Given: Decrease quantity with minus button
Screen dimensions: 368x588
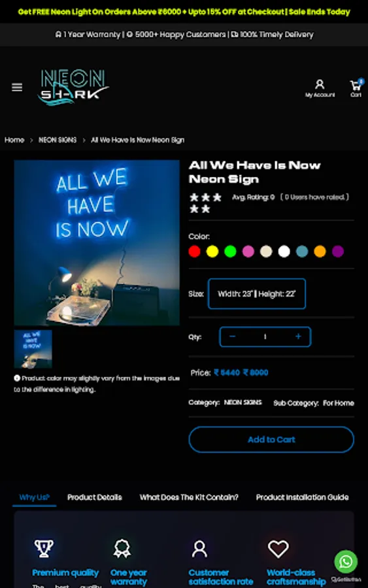Looking at the screenshot, I should pyautogui.click(x=232, y=336).
